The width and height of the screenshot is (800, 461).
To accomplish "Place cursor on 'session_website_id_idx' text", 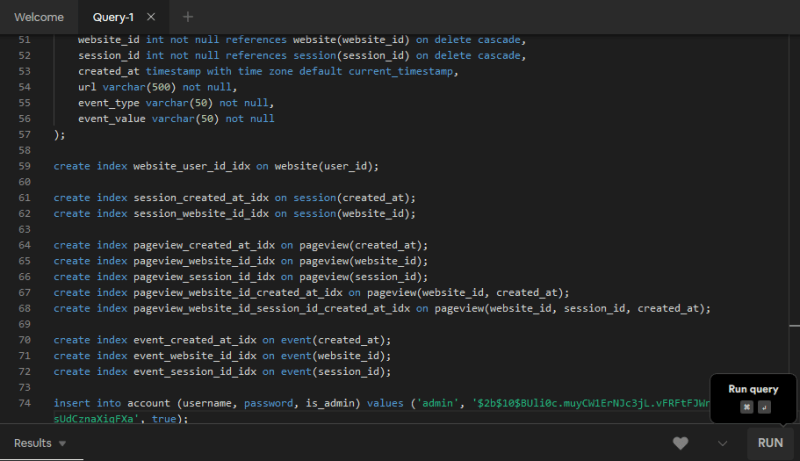I will pos(201,213).
